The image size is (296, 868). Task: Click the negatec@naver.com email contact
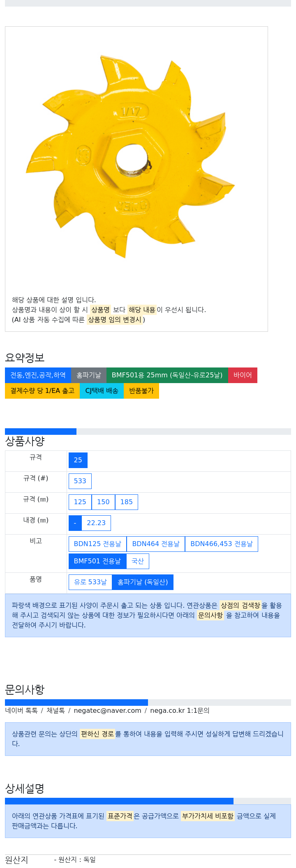click(107, 711)
